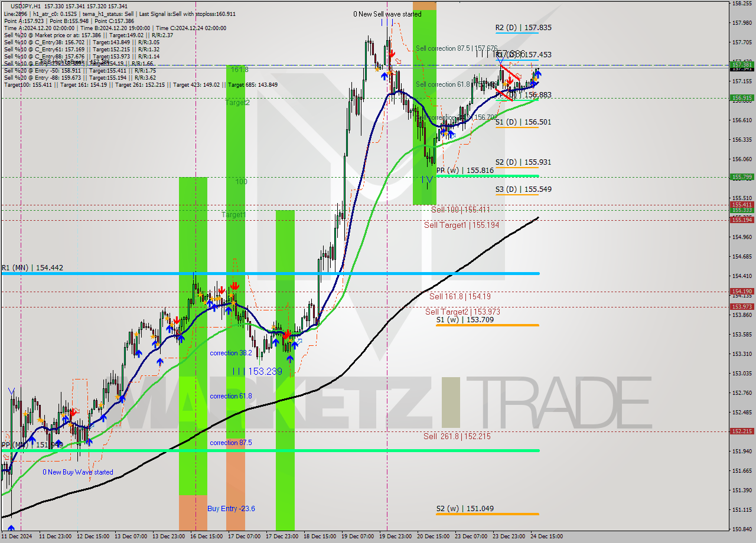756x543 pixels.
Task: Click the red 152.215 price tag on axis
Action: coord(742,431)
